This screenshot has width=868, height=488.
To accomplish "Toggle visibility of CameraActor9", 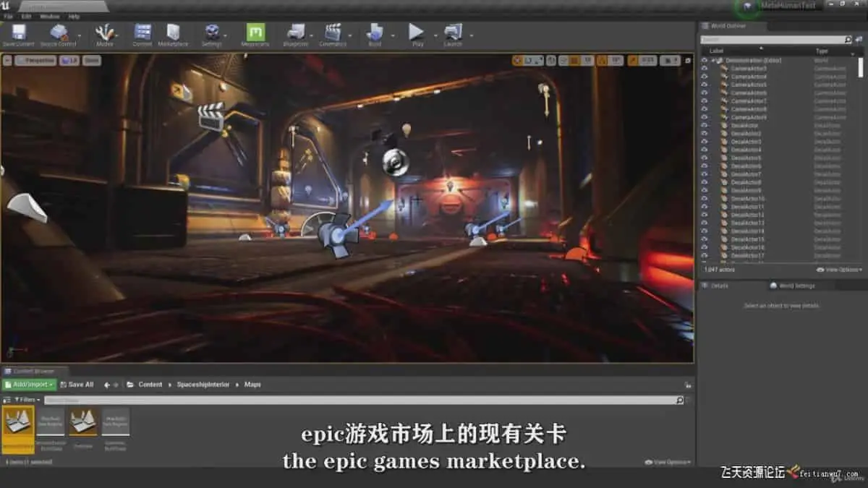I will tap(705, 117).
